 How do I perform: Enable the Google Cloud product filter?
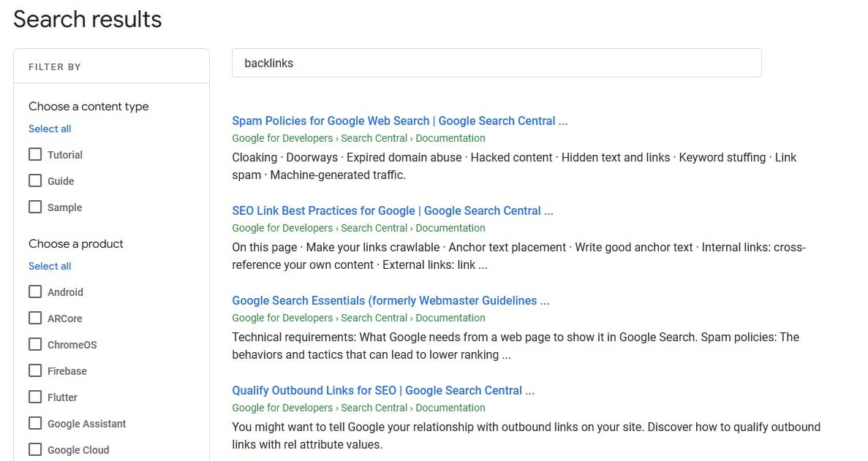click(34, 449)
